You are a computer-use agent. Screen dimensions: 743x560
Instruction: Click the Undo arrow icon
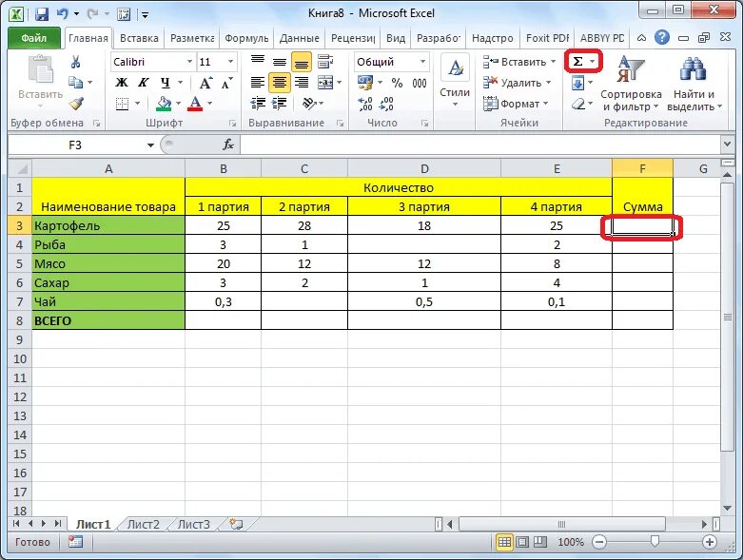pyautogui.click(x=62, y=14)
